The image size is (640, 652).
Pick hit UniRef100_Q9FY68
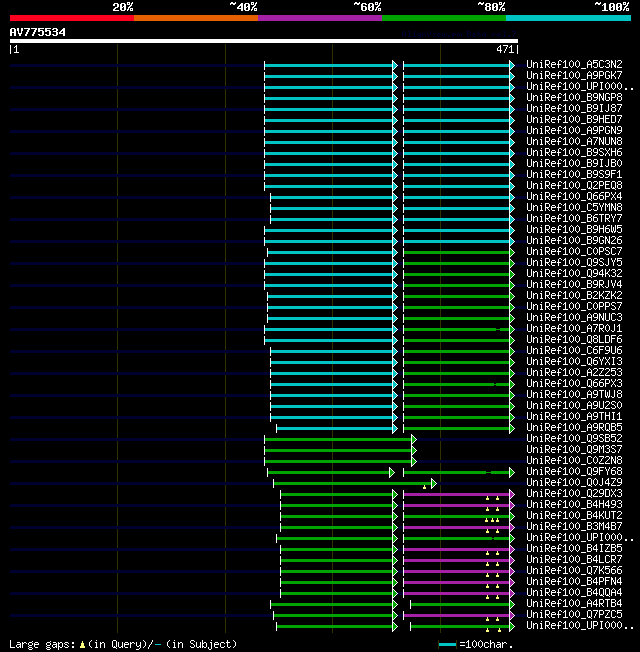(574, 472)
